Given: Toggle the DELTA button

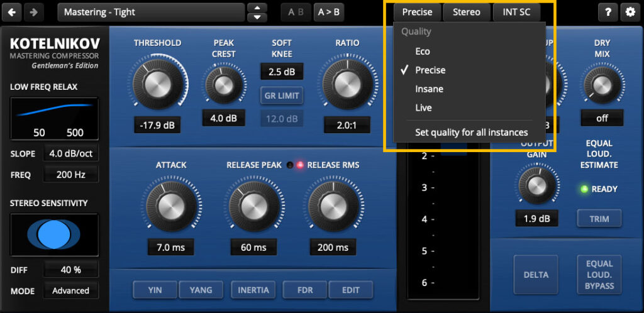Looking at the screenshot, I should click(x=536, y=275).
